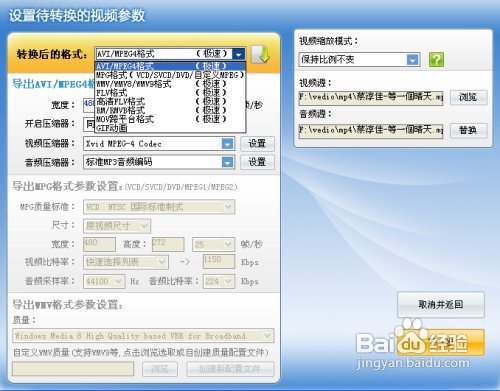
Task: Click the 取消并返回 button
Action: pyautogui.click(x=441, y=305)
